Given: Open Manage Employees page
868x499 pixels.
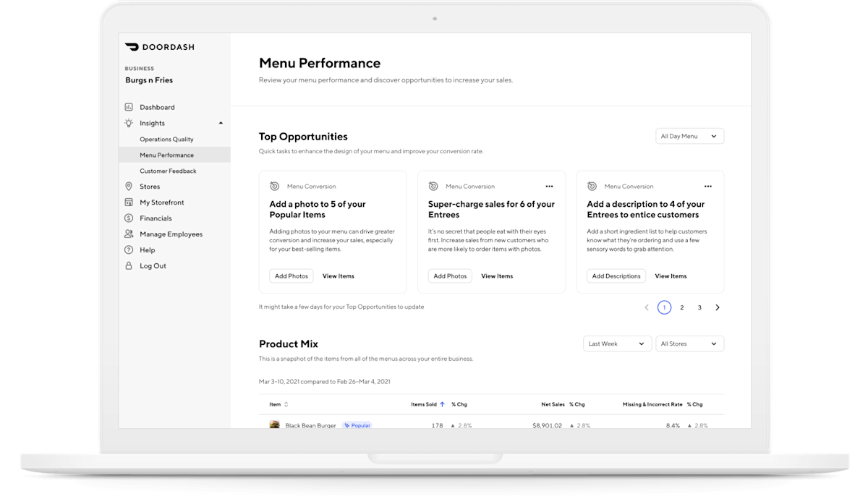Looking at the screenshot, I should [171, 234].
